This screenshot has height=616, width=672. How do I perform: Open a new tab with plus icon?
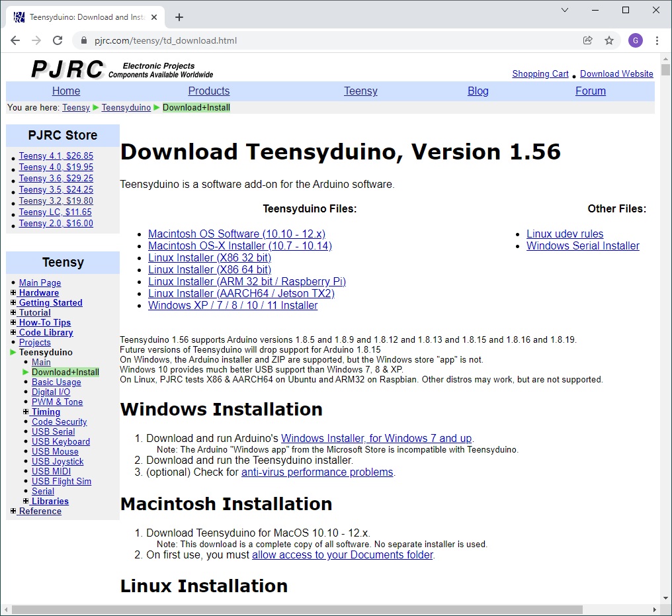click(x=179, y=17)
